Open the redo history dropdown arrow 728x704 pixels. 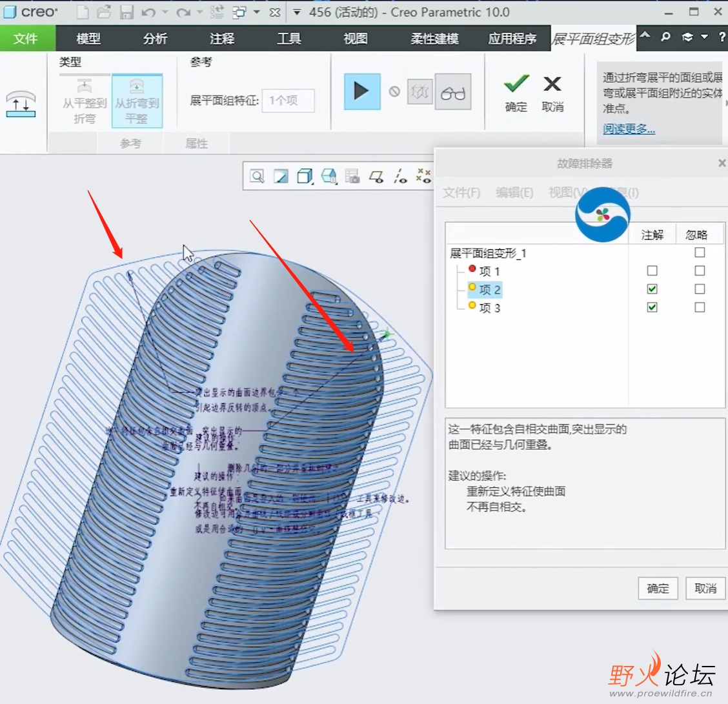(x=199, y=12)
